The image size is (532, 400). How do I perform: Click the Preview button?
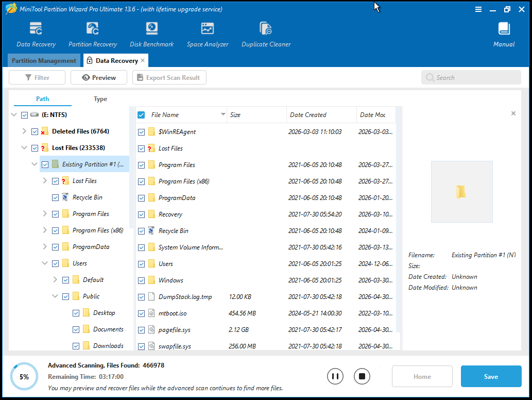[x=99, y=77]
